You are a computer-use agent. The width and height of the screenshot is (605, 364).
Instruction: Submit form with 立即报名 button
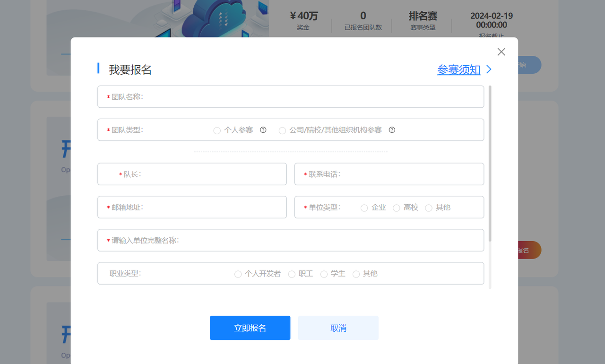click(x=250, y=328)
